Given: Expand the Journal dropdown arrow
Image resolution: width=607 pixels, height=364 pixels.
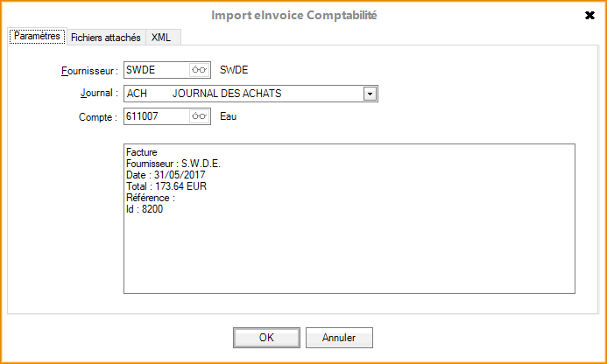Looking at the screenshot, I should pos(370,94).
